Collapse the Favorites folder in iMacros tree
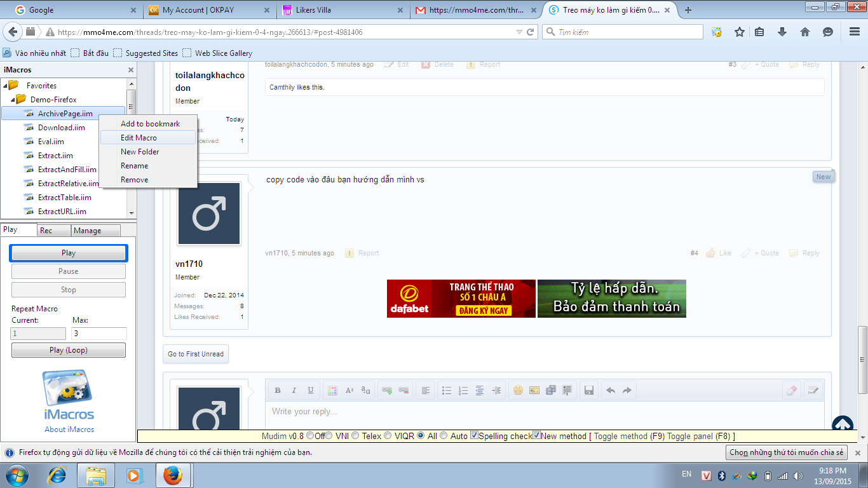This screenshot has width=868, height=488. (6, 86)
